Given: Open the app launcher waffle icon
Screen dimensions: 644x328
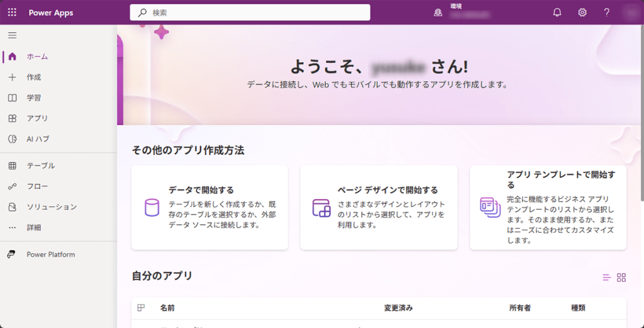Looking at the screenshot, I should (x=13, y=13).
